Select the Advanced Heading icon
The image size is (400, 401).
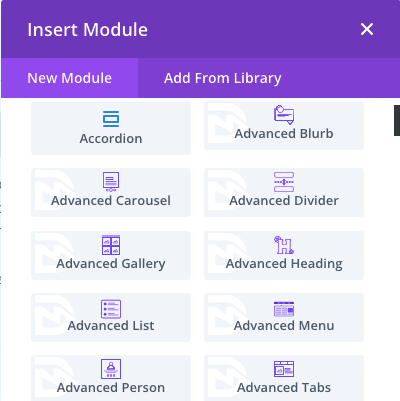pyautogui.click(x=284, y=245)
